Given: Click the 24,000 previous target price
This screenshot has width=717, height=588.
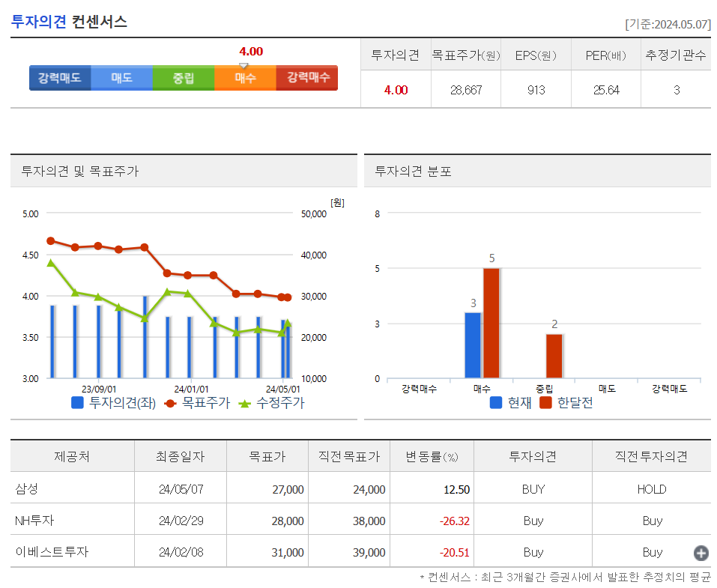Looking at the screenshot, I should click(x=369, y=490).
